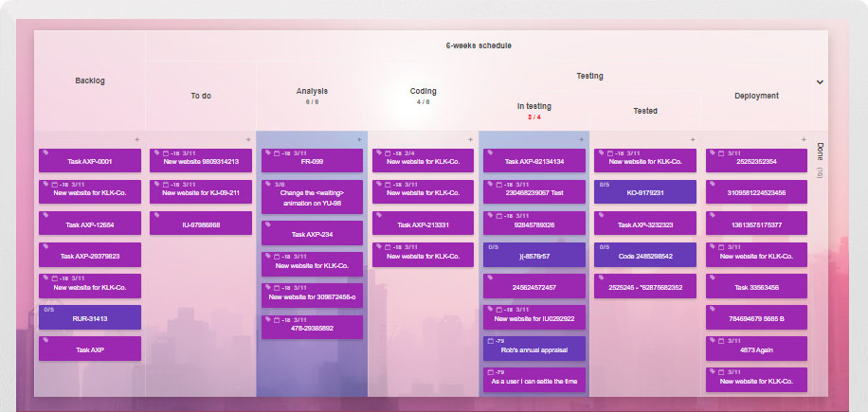Select the Analysis column header
Viewport: 868px width, 412px height.
312,91
